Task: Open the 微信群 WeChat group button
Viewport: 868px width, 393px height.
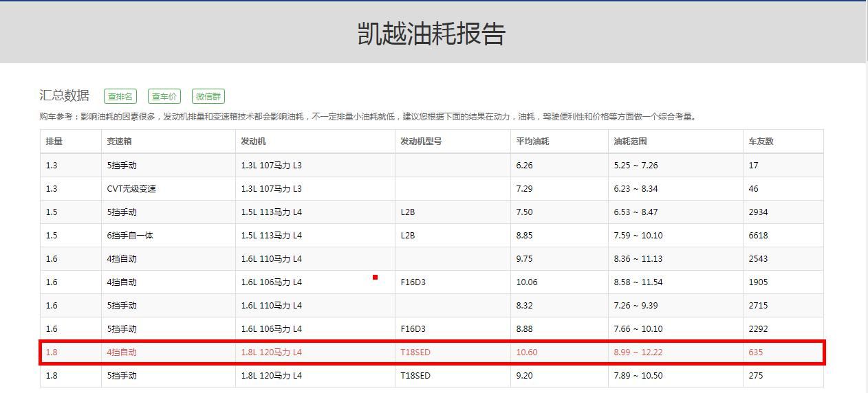Action: [208, 96]
